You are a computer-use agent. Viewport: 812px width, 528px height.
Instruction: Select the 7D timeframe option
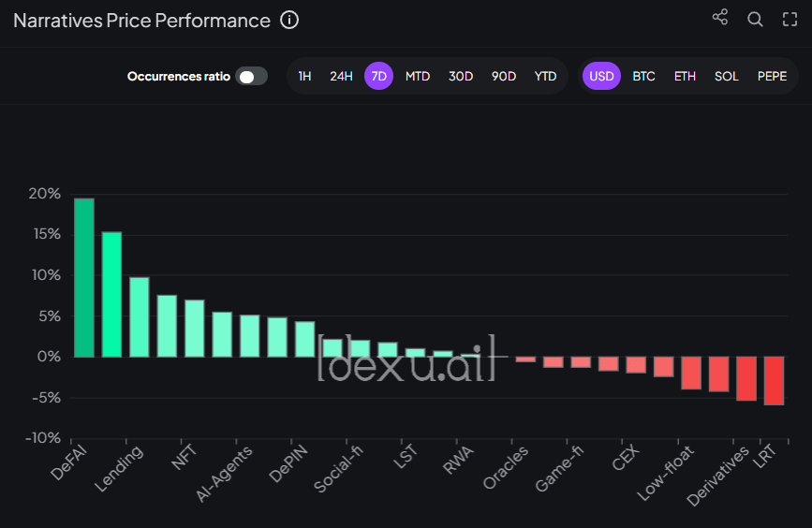[x=378, y=76]
